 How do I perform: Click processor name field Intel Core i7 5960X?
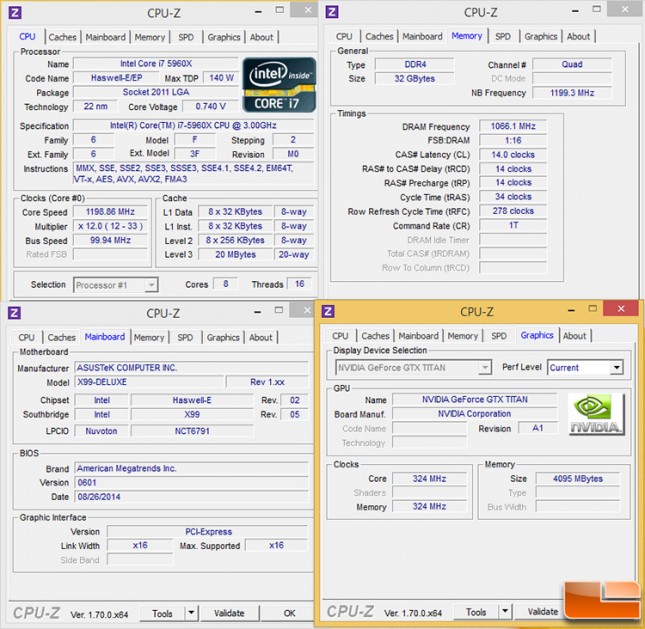(x=156, y=64)
